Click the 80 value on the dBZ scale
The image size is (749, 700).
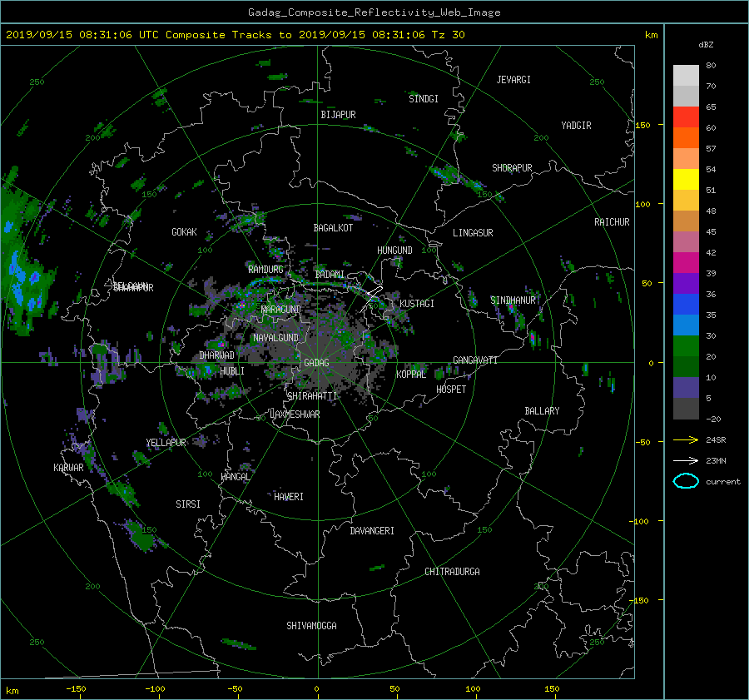(711, 66)
